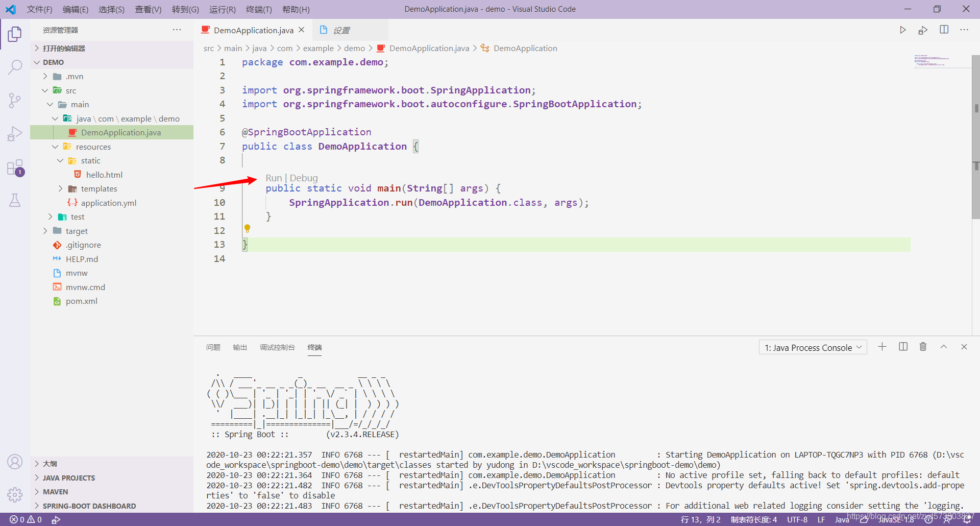Open Run and Debug view
This screenshot has width=980, height=526.
click(15, 134)
